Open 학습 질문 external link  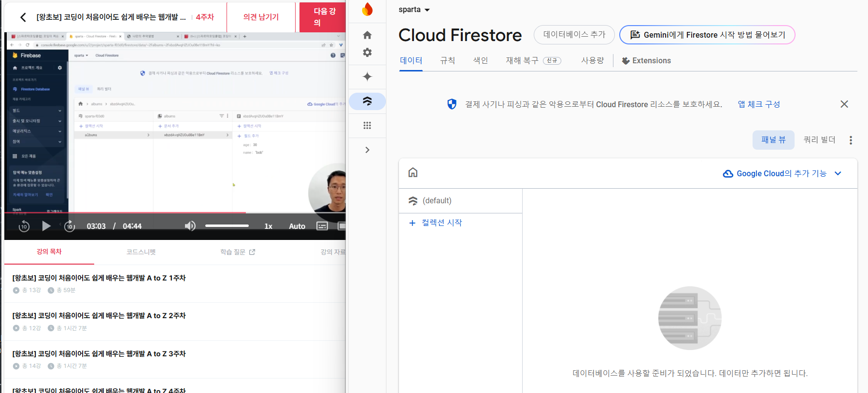238,252
